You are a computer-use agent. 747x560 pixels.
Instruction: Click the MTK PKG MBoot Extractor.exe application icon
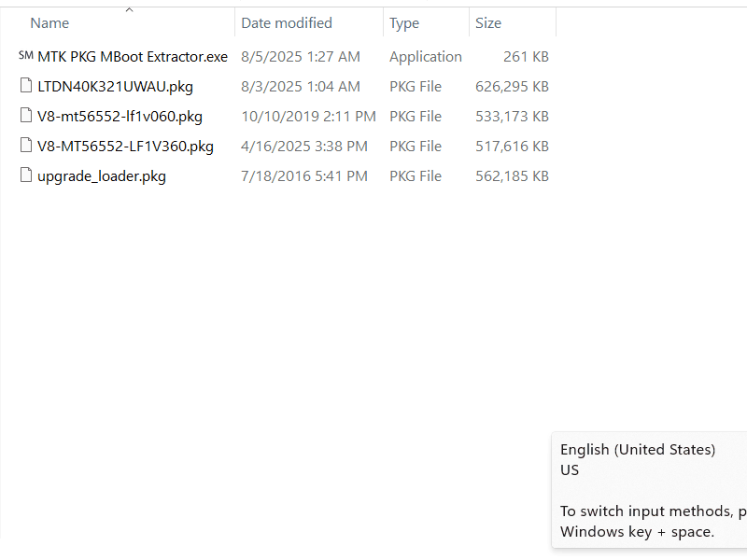[x=26, y=56]
